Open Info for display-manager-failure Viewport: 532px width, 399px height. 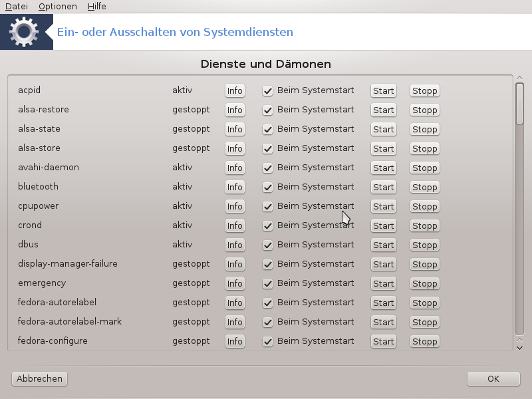click(x=235, y=264)
